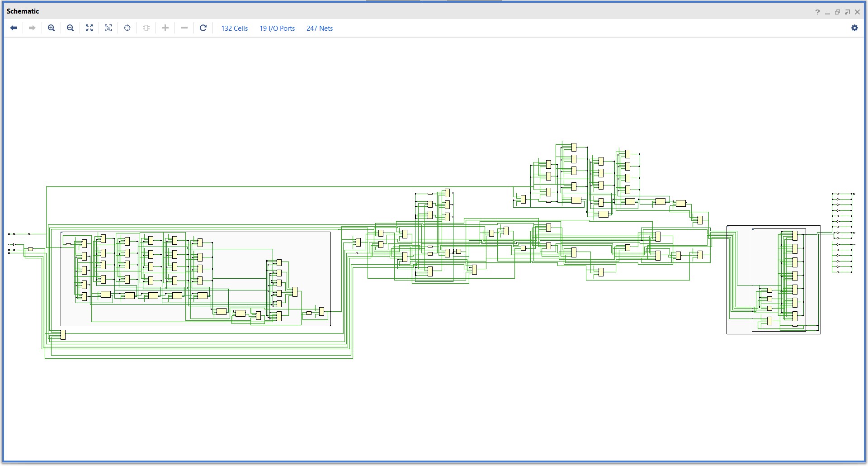Regenerate schematic using the refresh icon
The width and height of the screenshot is (868, 466).
pyautogui.click(x=203, y=28)
